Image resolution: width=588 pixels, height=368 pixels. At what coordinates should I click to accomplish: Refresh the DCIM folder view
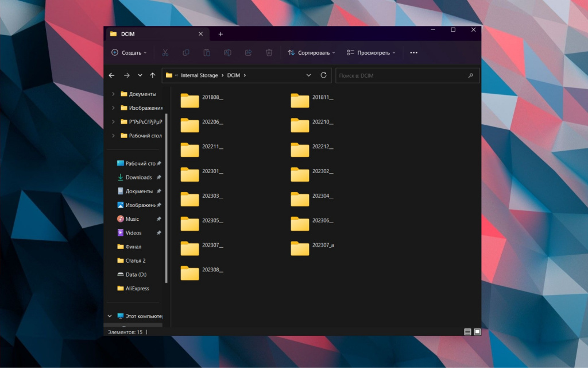click(323, 75)
